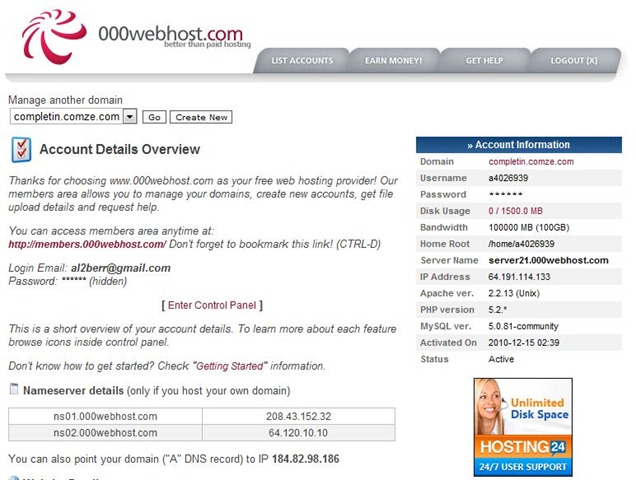Click the Create New button

(x=201, y=117)
